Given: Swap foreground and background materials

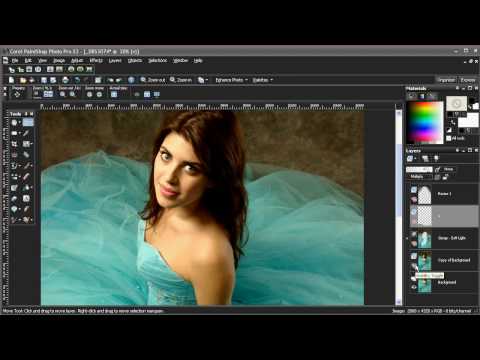Looking at the screenshot, I should (453, 122).
